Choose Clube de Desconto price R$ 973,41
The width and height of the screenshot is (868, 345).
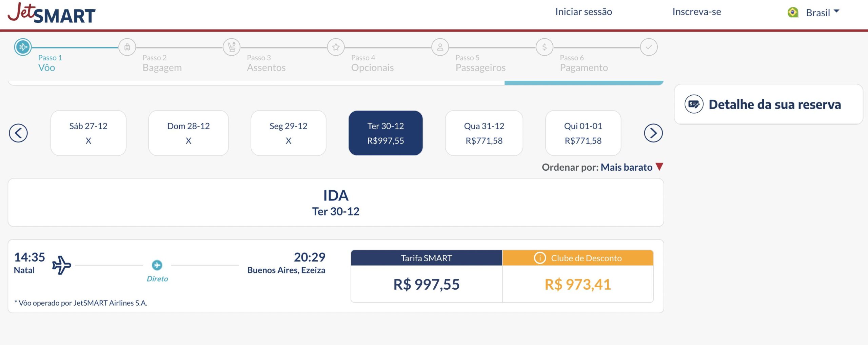coord(577,284)
